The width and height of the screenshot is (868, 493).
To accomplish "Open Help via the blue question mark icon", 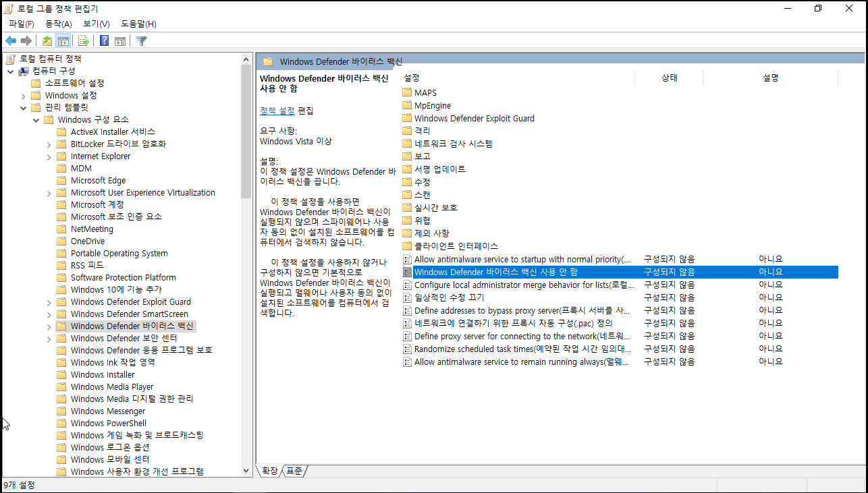I will tap(105, 41).
